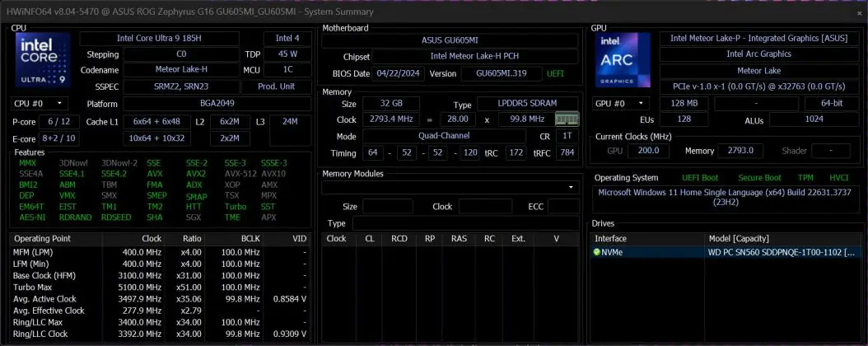Open the CPU #0 selector dropdown
Image resolution: width=868 pixels, height=346 pixels.
pyautogui.click(x=39, y=104)
